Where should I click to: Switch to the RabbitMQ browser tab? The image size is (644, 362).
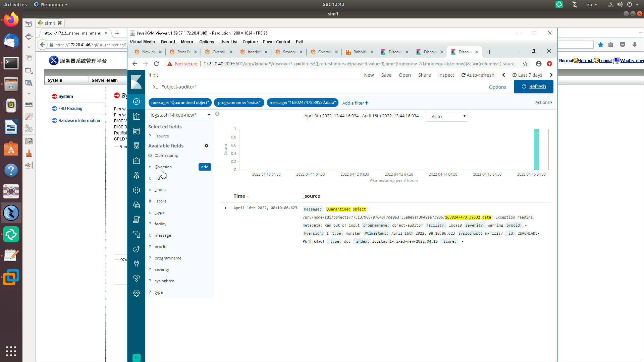click(359, 52)
